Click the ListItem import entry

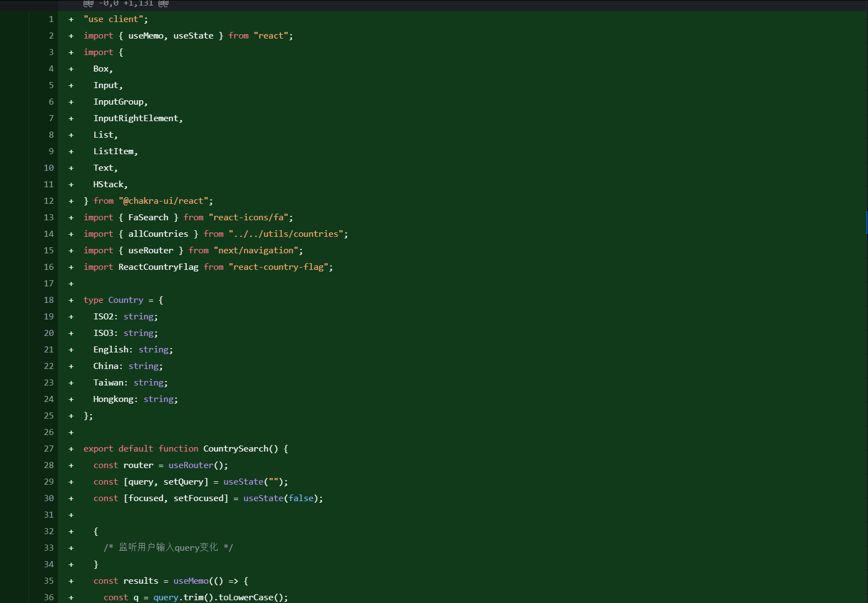coord(115,151)
